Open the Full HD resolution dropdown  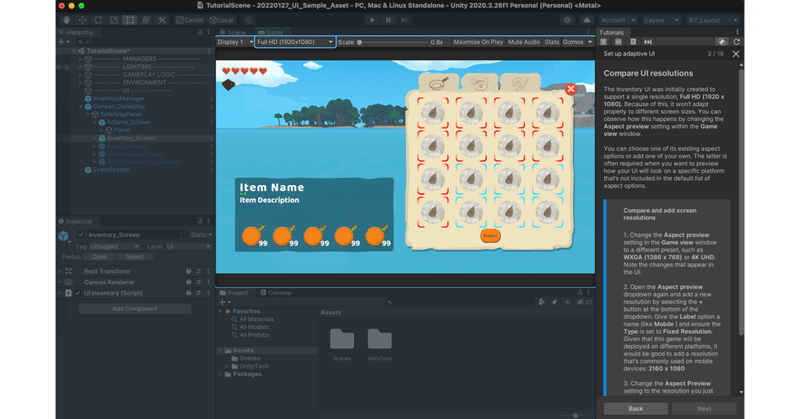tap(295, 42)
